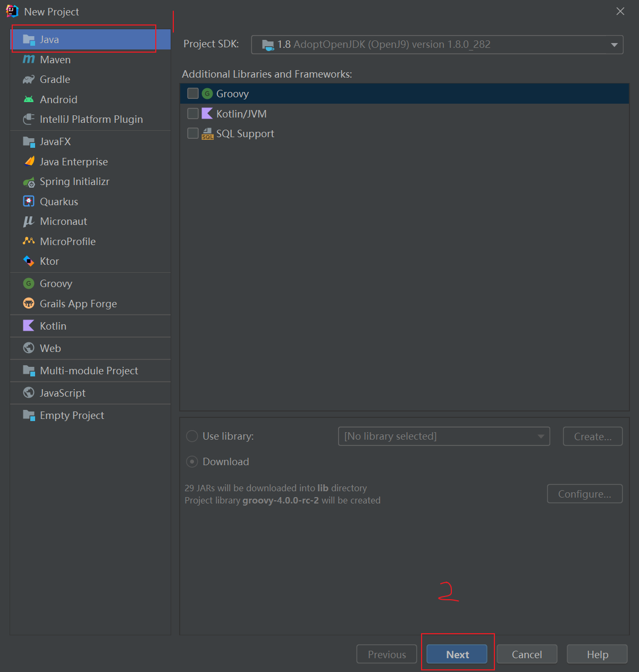Open the No library selected dropdown
Viewport: 639px width, 672px height.
[x=444, y=436]
